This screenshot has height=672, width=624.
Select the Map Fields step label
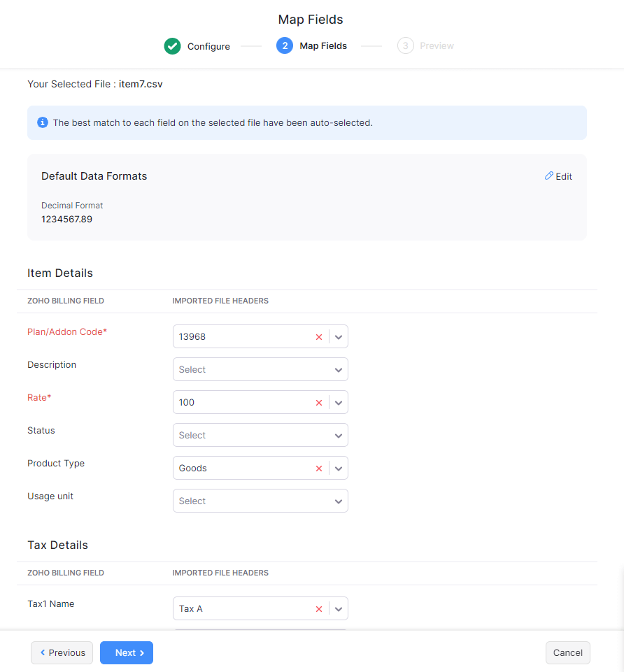323,46
